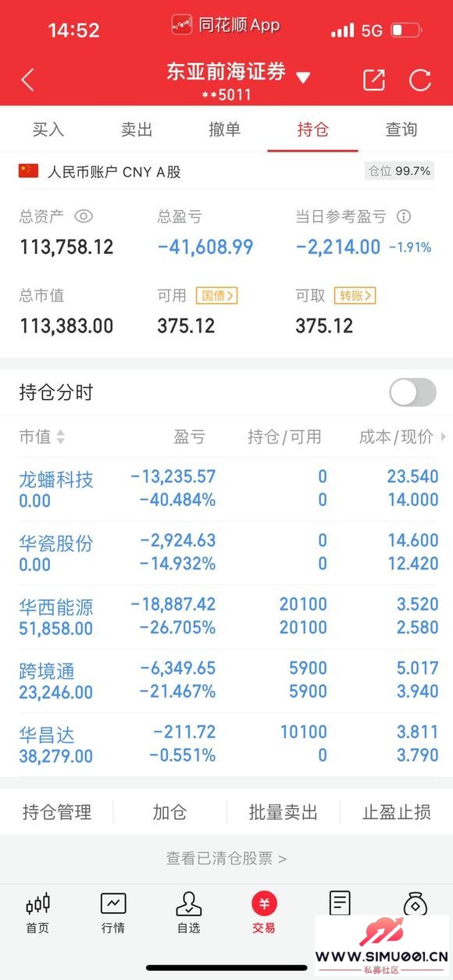Viewport: 453px width, 980px height.
Task: Tap the back arrow icon
Action: 27,80
